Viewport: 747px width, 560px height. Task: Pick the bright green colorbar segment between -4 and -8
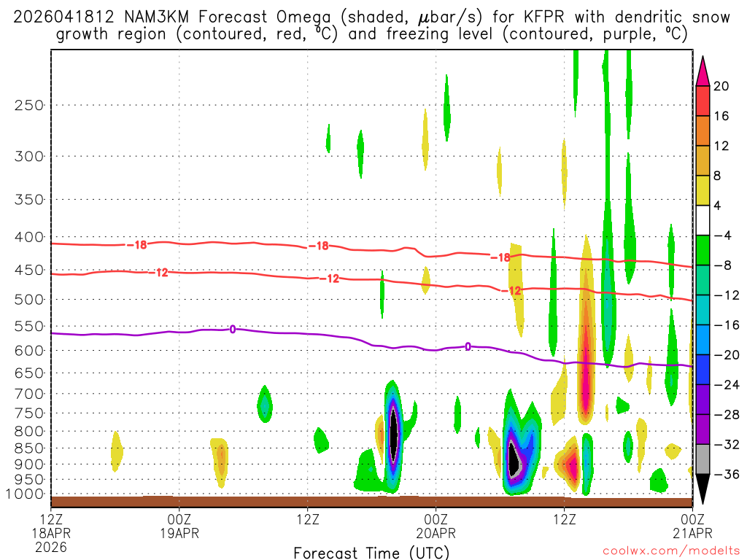click(703, 250)
